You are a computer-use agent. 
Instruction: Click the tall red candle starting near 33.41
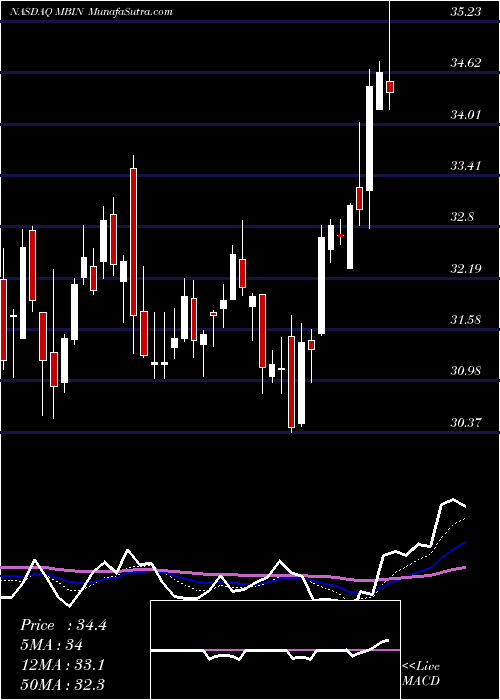133,242
